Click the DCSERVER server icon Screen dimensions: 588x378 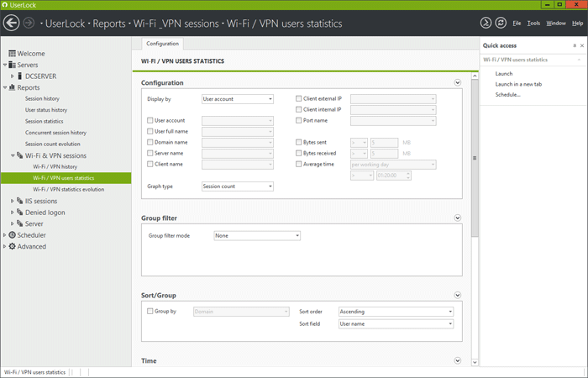click(x=20, y=76)
